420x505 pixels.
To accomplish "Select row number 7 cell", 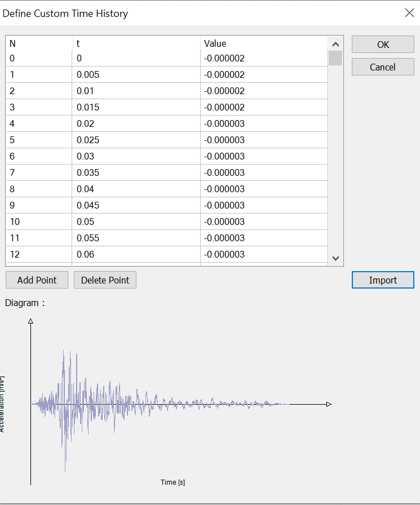I will coord(39,172).
